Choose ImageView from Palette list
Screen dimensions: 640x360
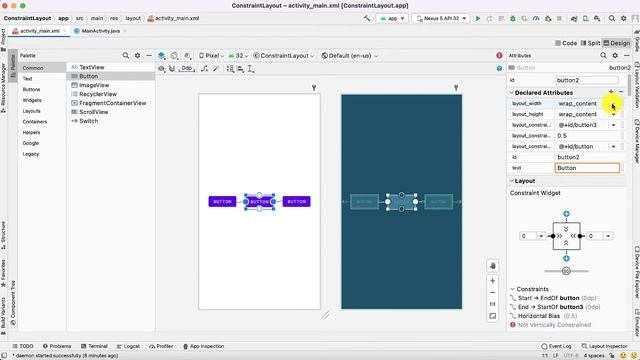[x=94, y=85]
